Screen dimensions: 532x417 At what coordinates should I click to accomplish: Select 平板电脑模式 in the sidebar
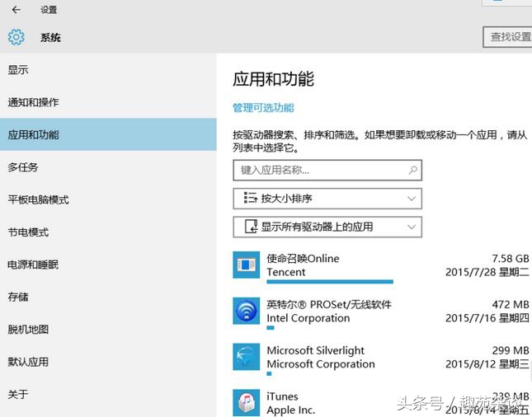[108, 199]
